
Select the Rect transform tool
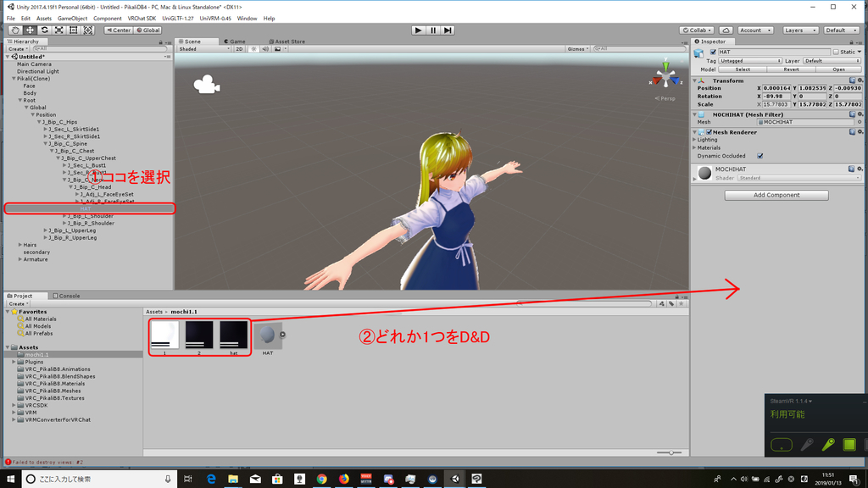pos(73,30)
